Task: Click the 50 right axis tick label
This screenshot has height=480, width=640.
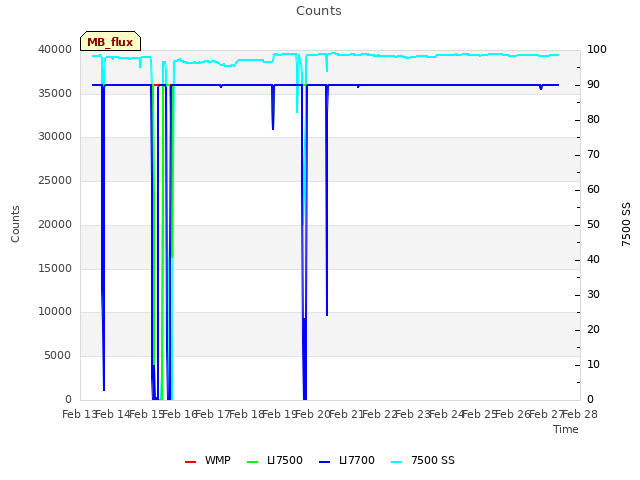Action: [x=593, y=224]
